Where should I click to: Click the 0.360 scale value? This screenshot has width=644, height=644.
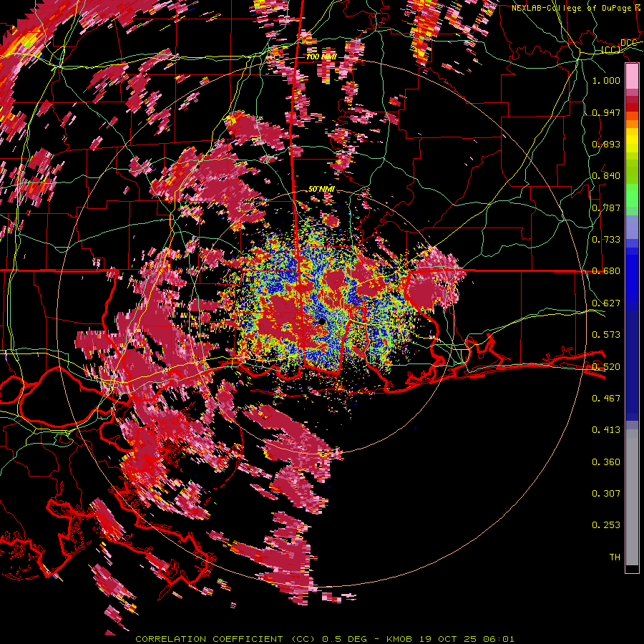606,462
